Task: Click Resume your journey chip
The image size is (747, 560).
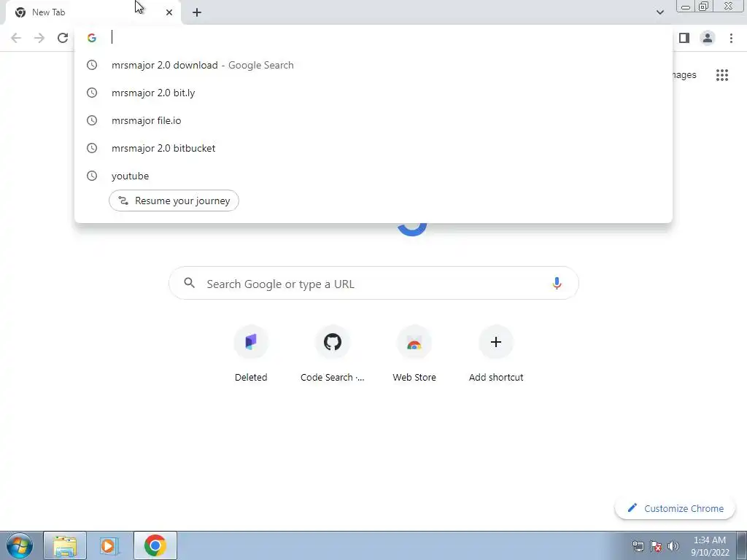Action: pyautogui.click(x=174, y=201)
